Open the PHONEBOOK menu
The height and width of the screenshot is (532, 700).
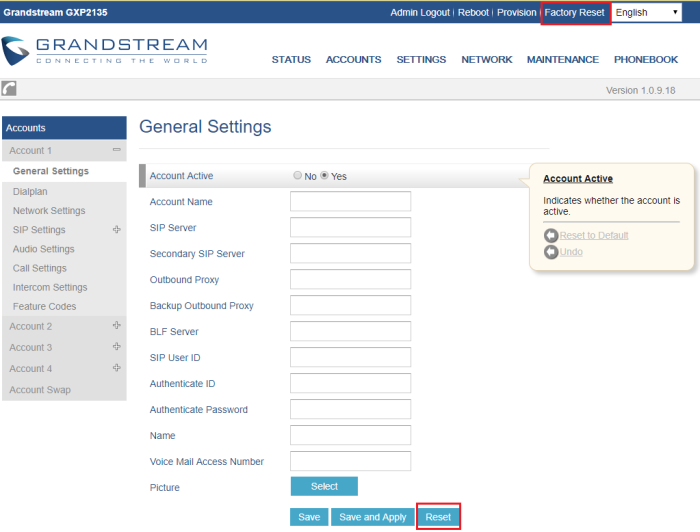point(645,60)
